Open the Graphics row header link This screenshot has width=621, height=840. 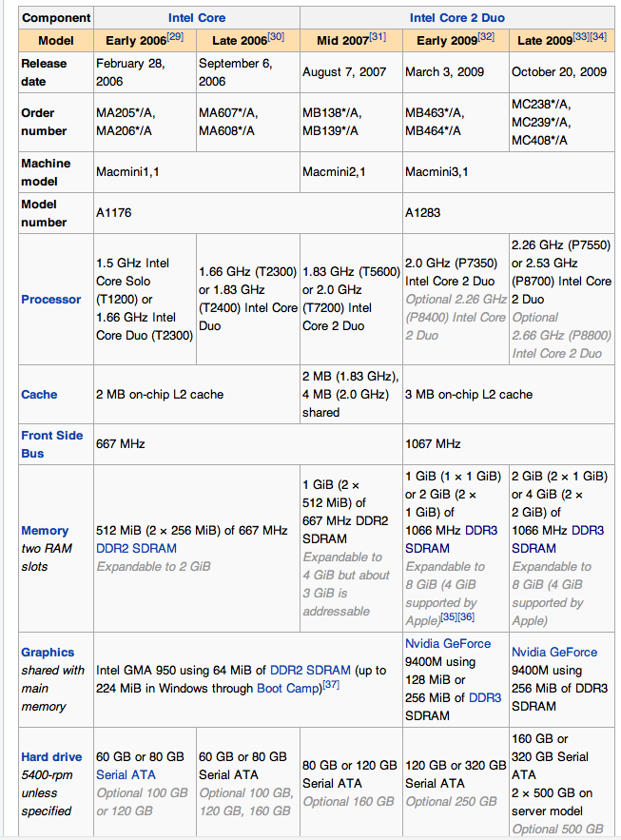[48, 653]
